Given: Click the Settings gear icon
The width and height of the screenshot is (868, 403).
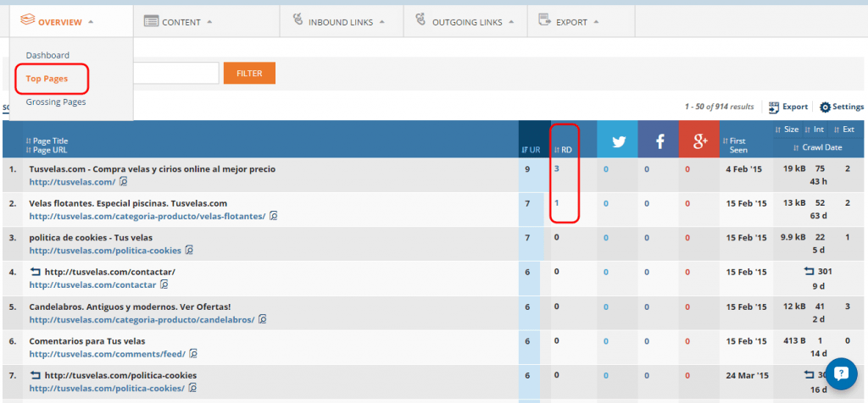Looking at the screenshot, I should (825, 108).
